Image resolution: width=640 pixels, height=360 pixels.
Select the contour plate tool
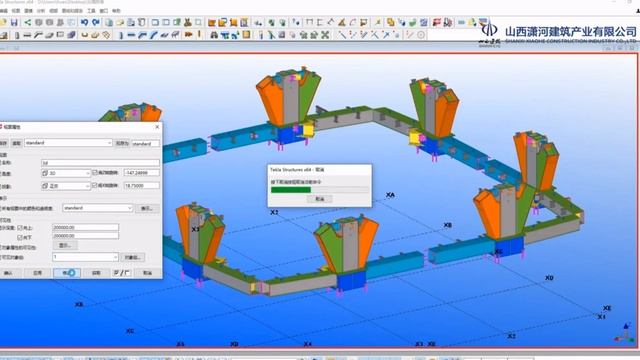click(49, 35)
